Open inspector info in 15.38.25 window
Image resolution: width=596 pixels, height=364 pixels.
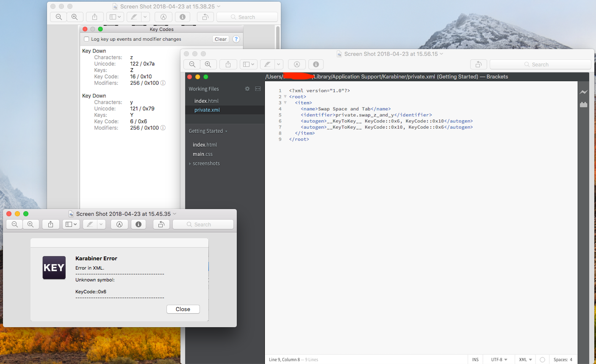[183, 17]
